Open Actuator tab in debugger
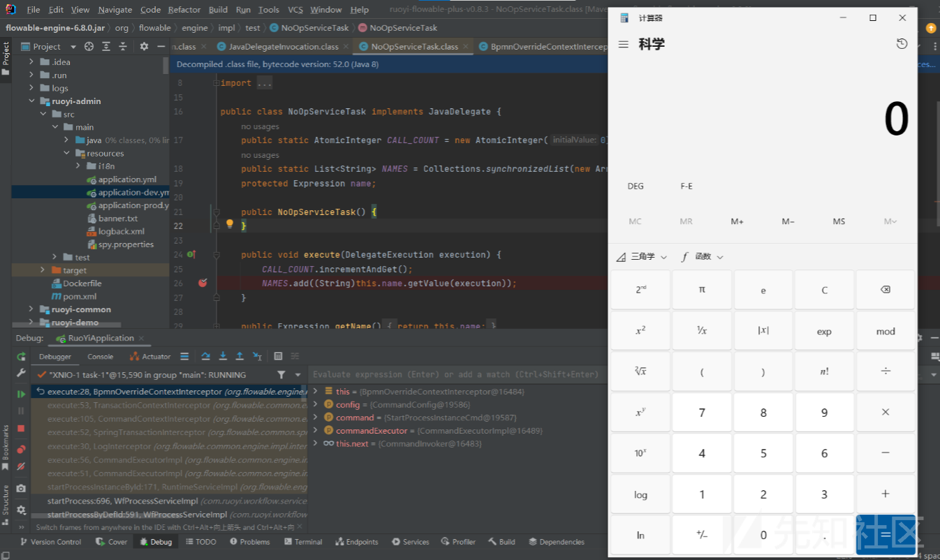 pos(152,356)
